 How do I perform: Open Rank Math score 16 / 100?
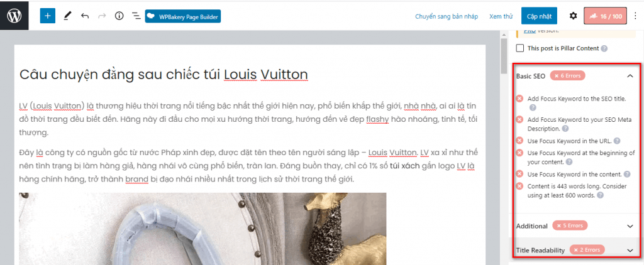click(x=606, y=16)
